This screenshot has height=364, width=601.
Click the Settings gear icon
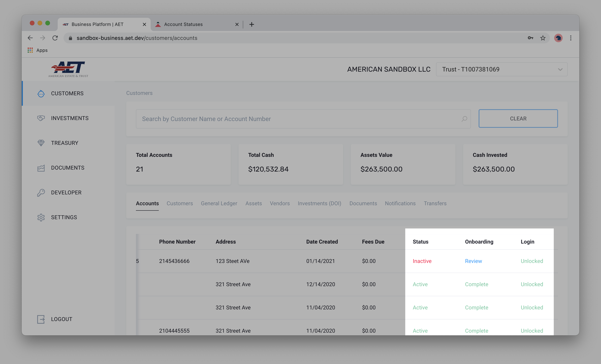41,217
